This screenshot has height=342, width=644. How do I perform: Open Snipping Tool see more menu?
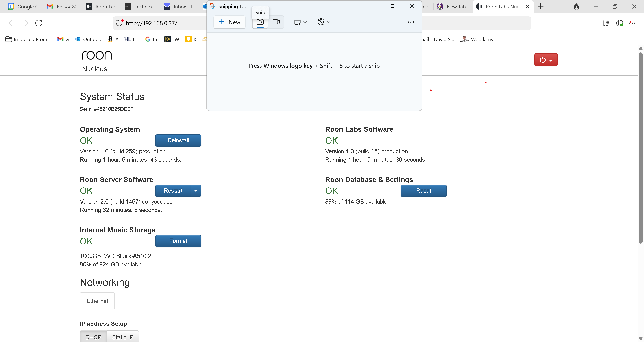pos(411,22)
